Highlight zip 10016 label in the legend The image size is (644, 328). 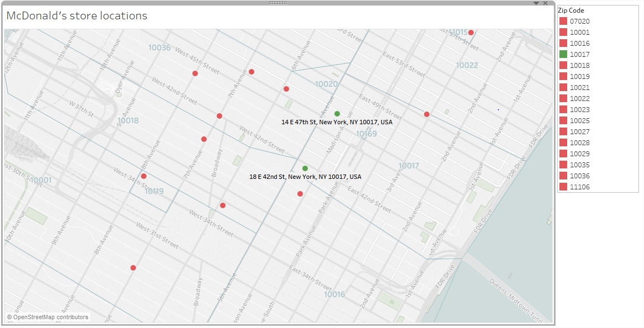(579, 43)
